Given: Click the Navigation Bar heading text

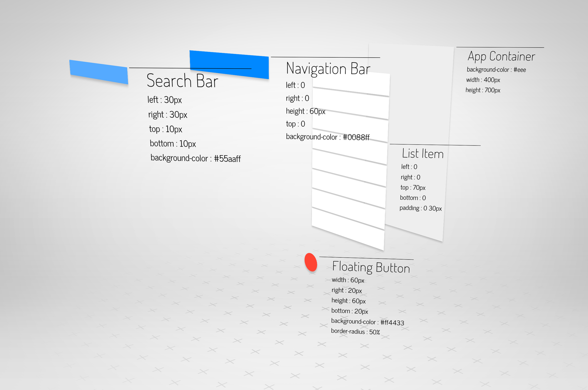Looking at the screenshot, I should [x=328, y=69].
